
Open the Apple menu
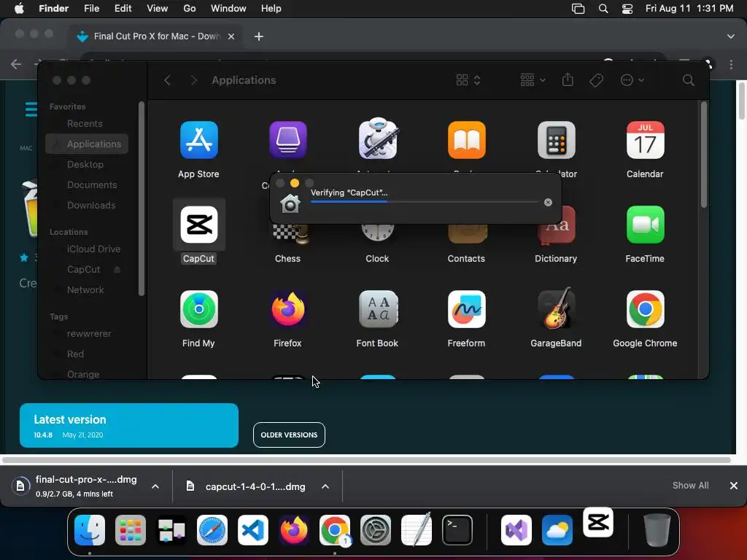[19, 9]
